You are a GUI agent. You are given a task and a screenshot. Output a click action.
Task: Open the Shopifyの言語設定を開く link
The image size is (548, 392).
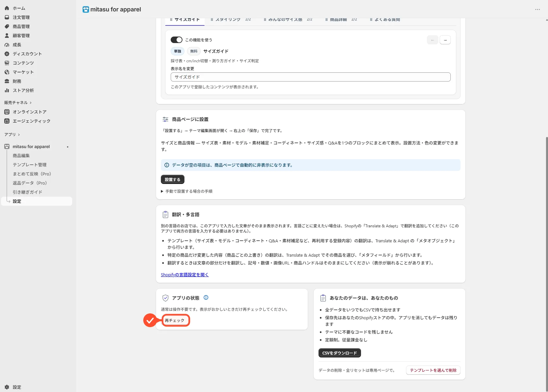185,275
